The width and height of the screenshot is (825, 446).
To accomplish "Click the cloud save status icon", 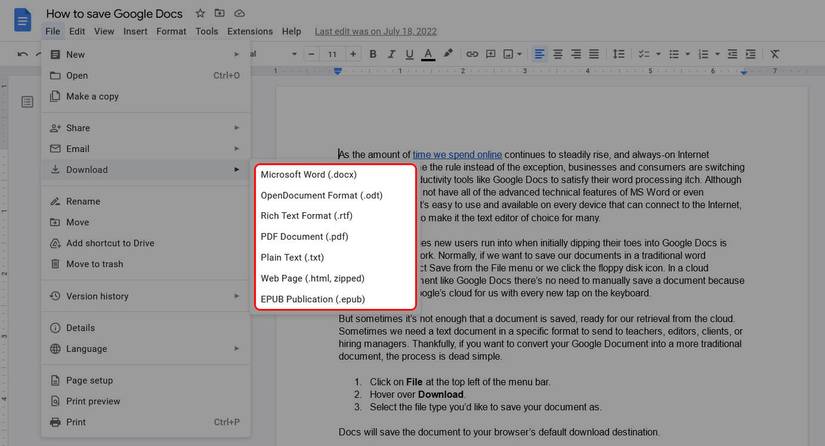I will pyautogui.click(x=239, y=13).
